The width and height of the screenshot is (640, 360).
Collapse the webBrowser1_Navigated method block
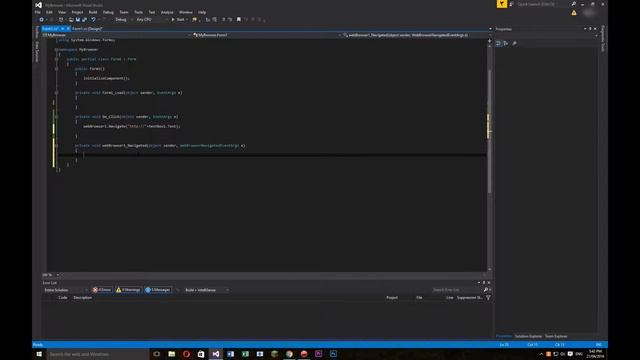[x=56, y=146]
